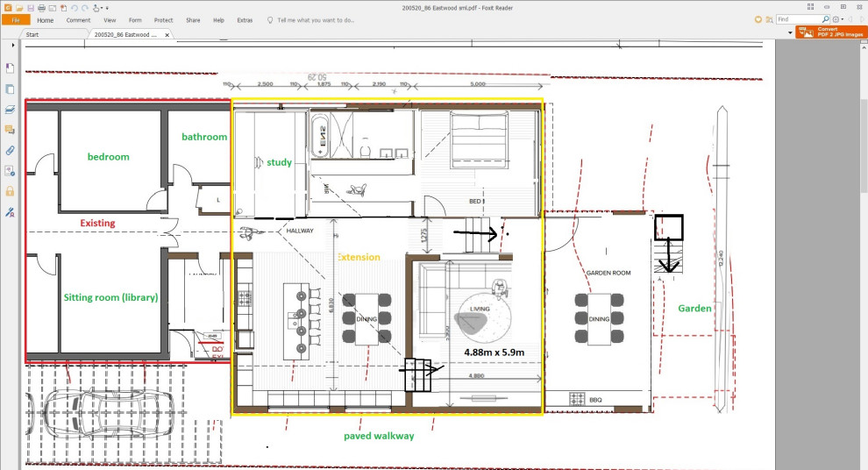Click Convert PDF 2 JPG Images banner
The height and width of the screenshot is (470, 868).
(830, 32)
